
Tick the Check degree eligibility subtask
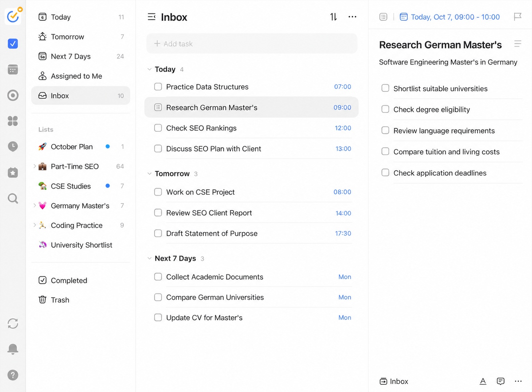385,109
